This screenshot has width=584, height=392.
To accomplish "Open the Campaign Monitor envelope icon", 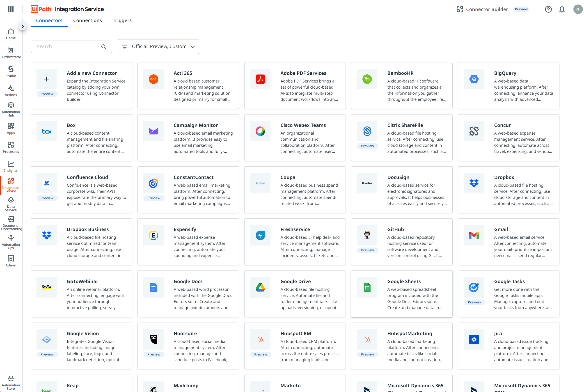I will click(153, 131).
